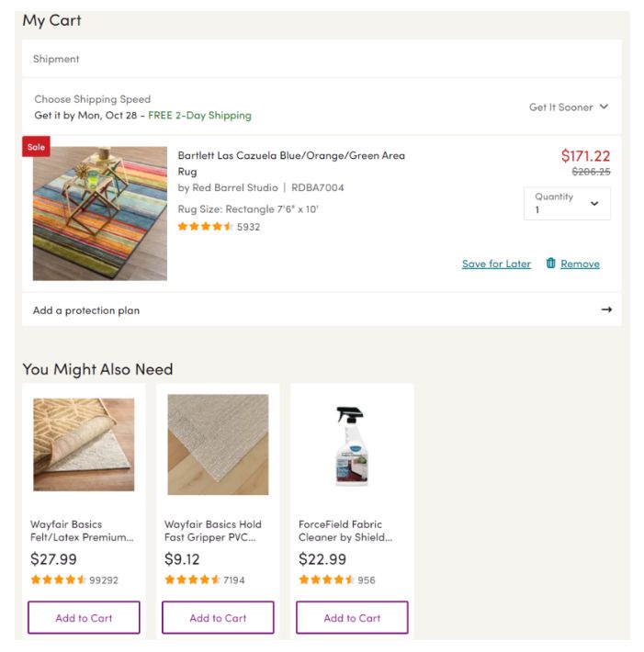Click the red Sale badge on rug
The width and height of the screenshot is (644, 652).
(36, 147)
